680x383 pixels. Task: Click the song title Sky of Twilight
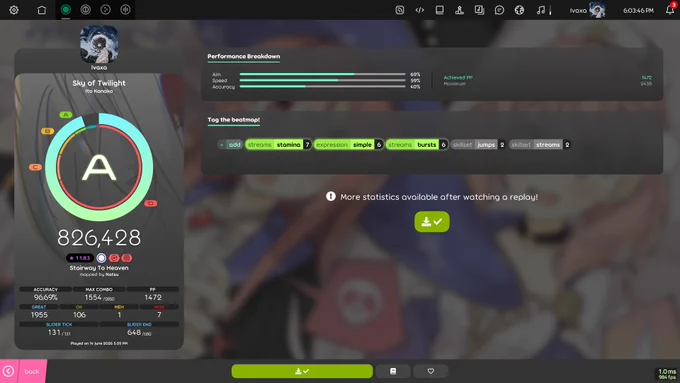tap(99, 83)
